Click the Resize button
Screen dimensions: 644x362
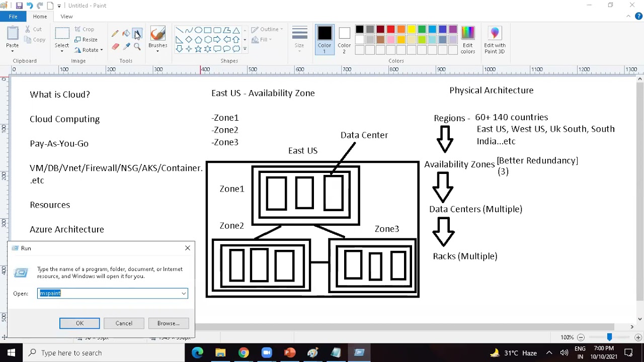[x=86, y=40]
